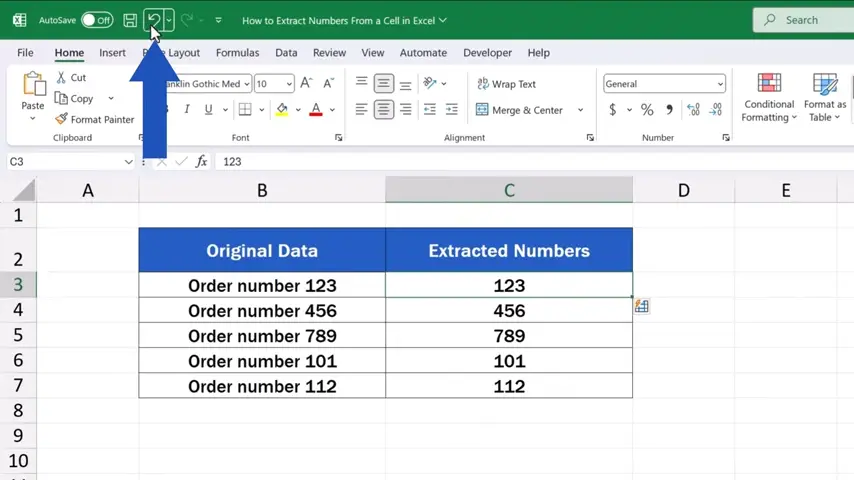
Task: Apply accounting dollar number format
Action: click(x=613, y=110)
